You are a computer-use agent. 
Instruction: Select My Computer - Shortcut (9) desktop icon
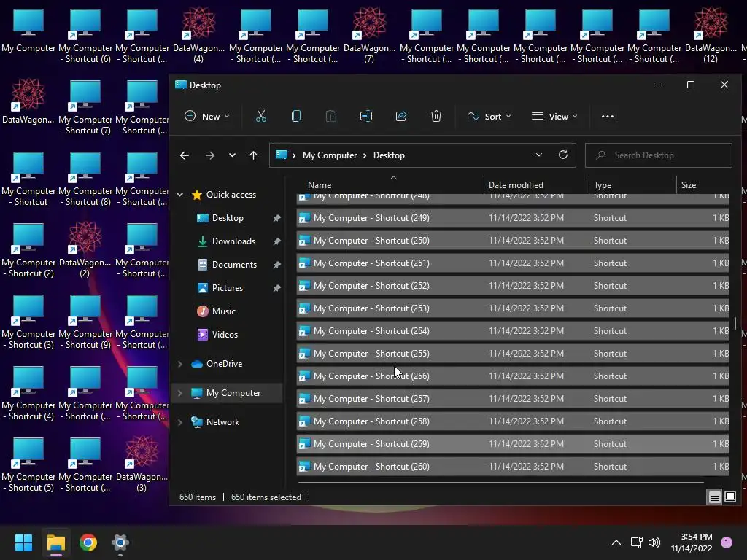[85, 321]
